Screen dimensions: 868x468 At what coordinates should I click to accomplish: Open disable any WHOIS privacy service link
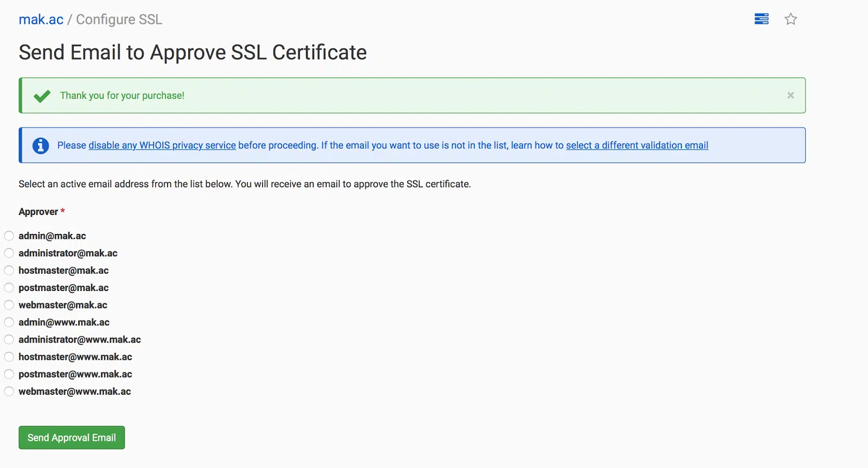pyautogui.click(x=162, y=146)
